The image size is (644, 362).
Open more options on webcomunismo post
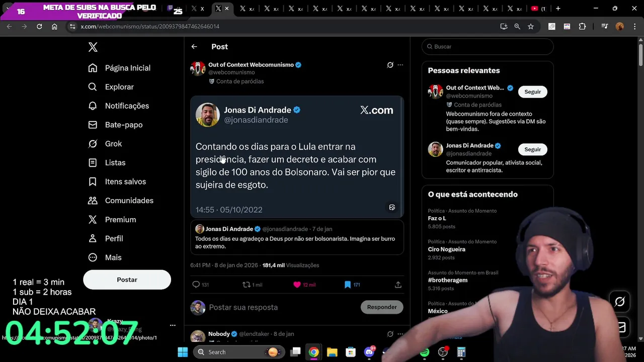point(400,65)
